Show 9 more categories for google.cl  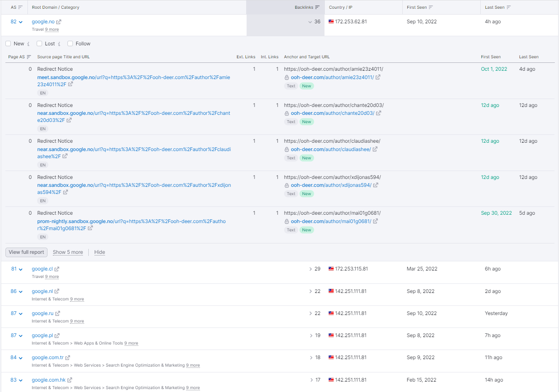pos(52,277)
